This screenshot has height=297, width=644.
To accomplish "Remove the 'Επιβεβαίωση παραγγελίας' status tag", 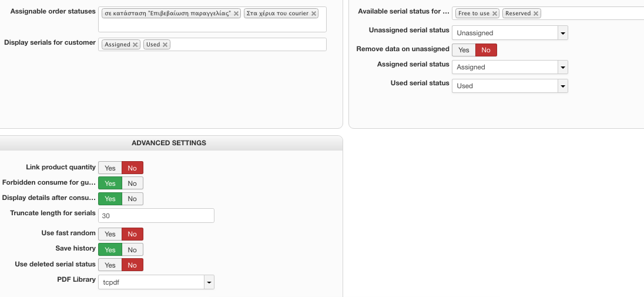I will click(x=236, y=14).
